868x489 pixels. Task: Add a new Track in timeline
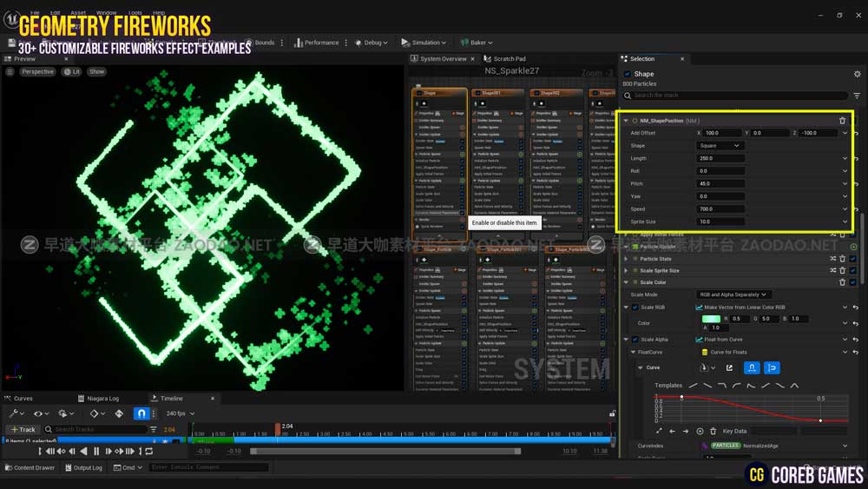click(23, 430)
